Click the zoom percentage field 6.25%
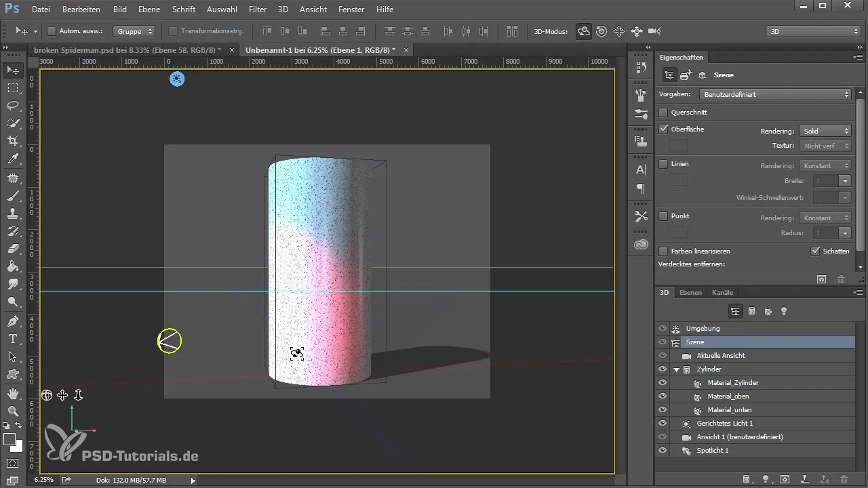 click(43, 481)
